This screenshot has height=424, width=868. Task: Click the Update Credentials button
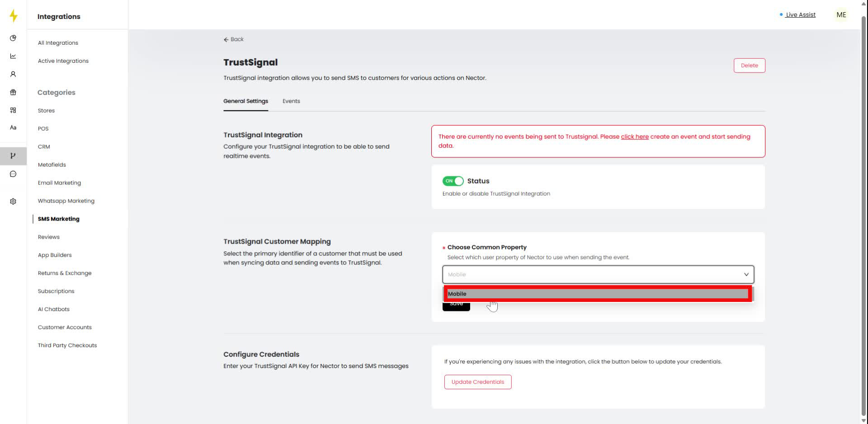pyautogui.click(x=477, y=382)
